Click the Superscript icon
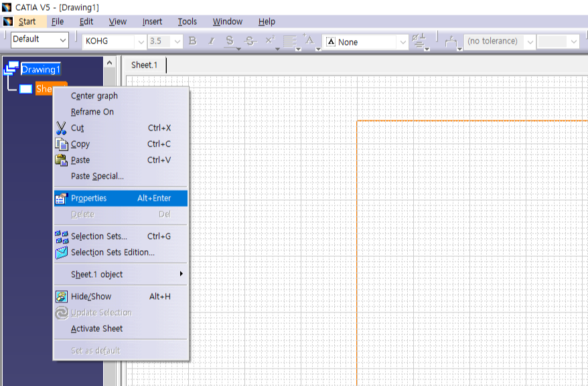Viewport: 588px width, 386px height. [x=270, y=40]
